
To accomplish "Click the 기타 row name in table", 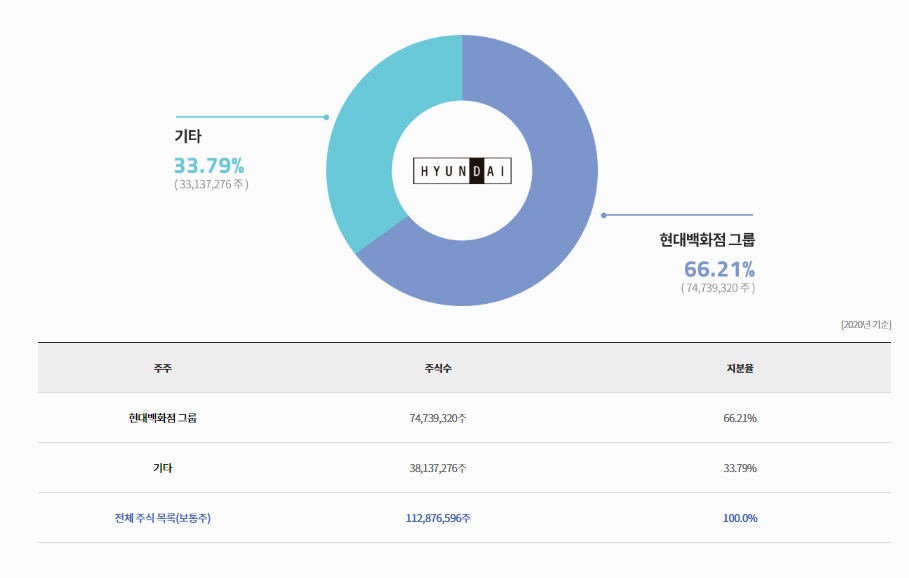I will [x=163, y=468].
